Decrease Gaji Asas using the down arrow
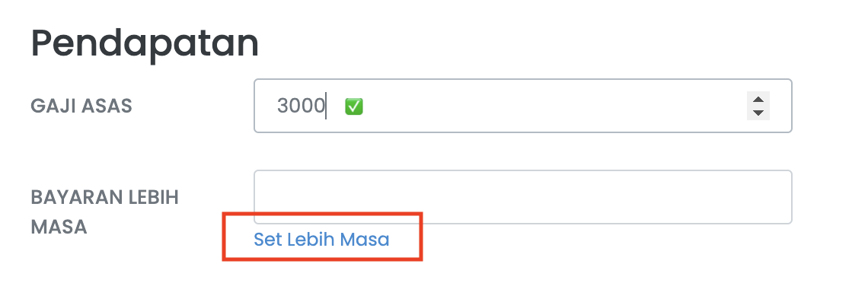The image size is (868, 283). point(758,113)
